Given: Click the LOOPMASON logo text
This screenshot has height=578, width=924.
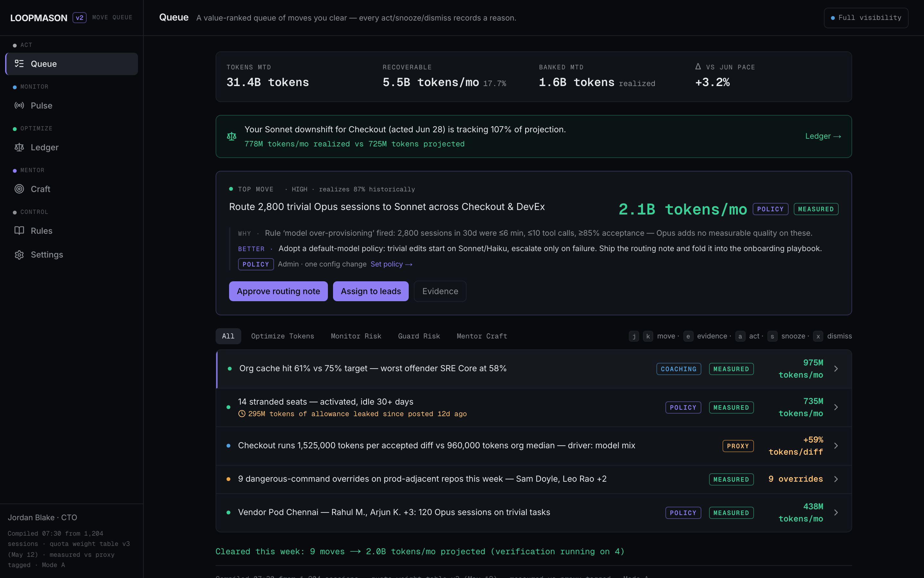Looking at the screenshot, I should click(x=38, y=18).
